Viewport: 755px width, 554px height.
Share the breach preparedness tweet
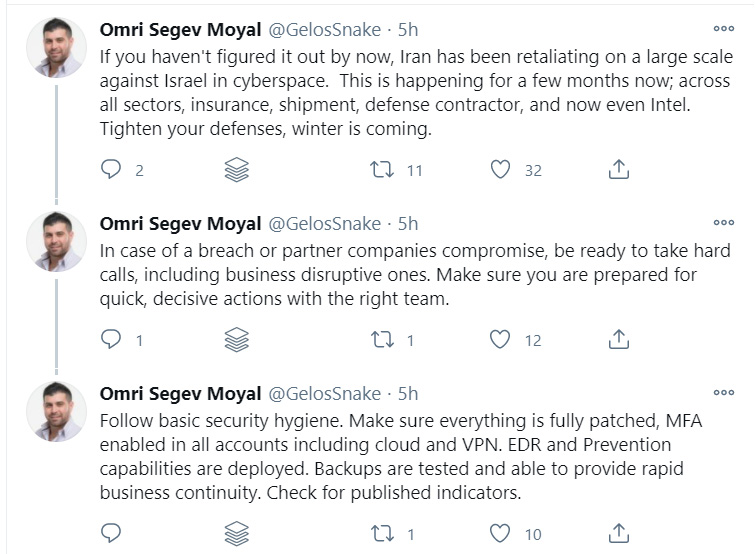pos(619,340)
